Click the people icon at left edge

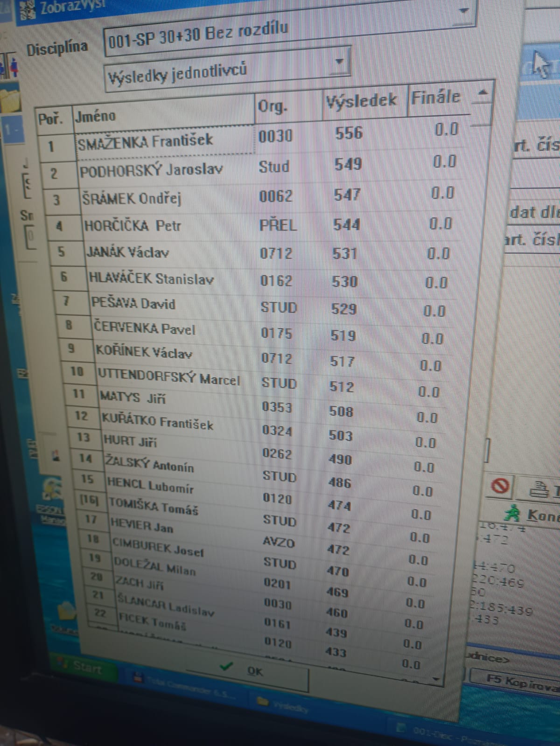pyautogui.click(x=9, y=67)
